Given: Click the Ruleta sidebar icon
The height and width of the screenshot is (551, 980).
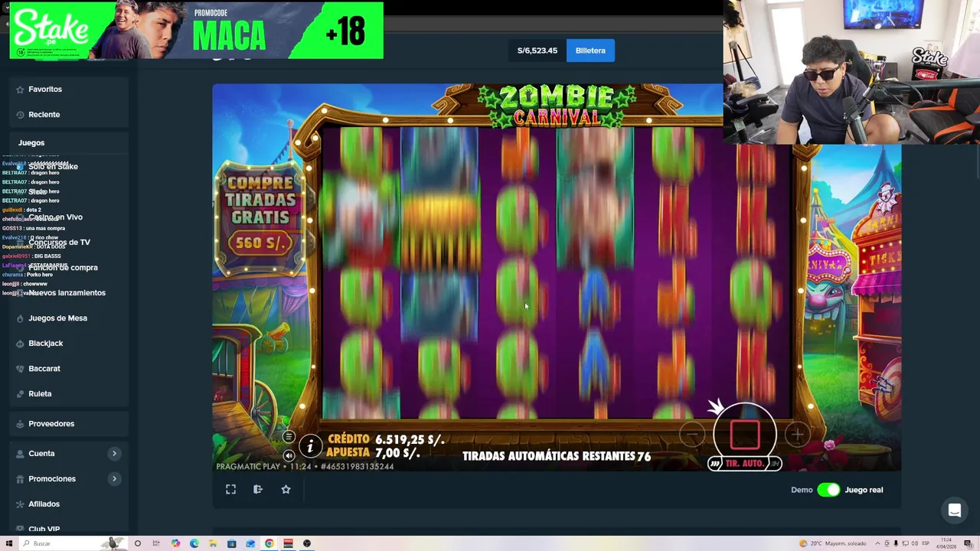Looking at the screenshot, I should (20, 394).
